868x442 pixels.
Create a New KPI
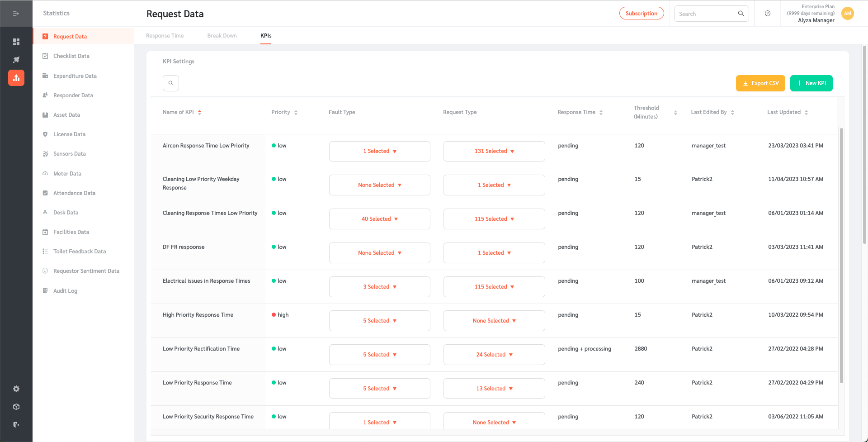[811, 83]
